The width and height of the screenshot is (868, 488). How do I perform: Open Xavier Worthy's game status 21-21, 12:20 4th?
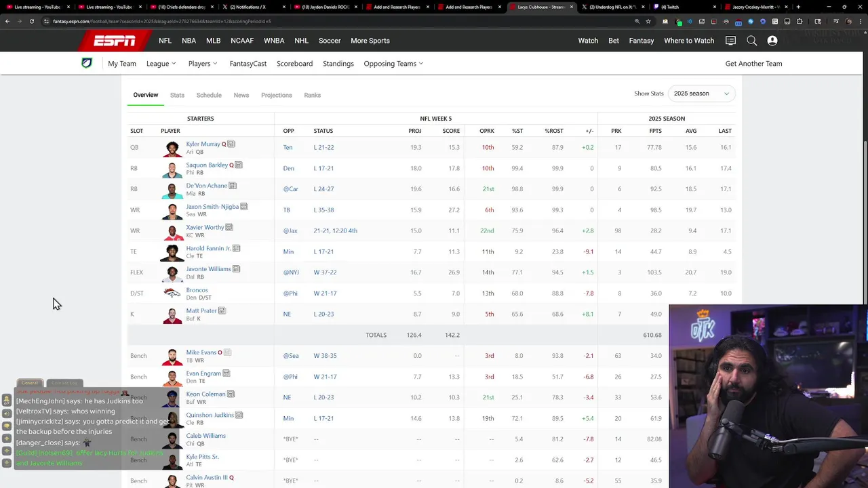(x=336, y=230)
